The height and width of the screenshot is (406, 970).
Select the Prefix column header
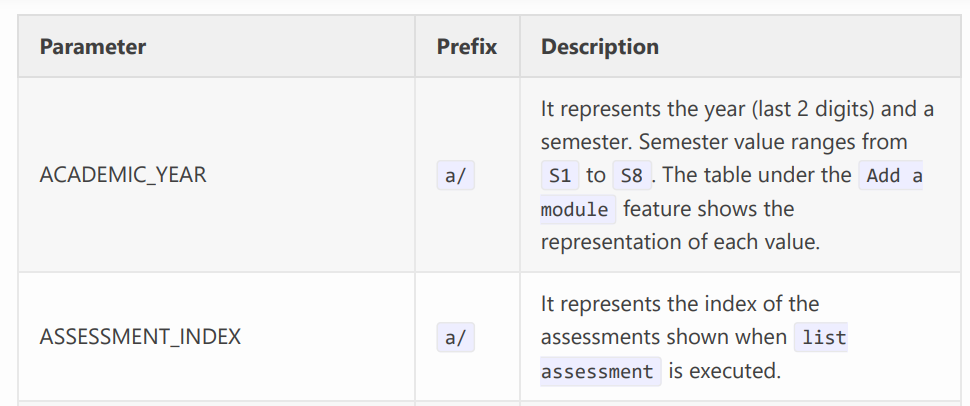tap(467, 47)
